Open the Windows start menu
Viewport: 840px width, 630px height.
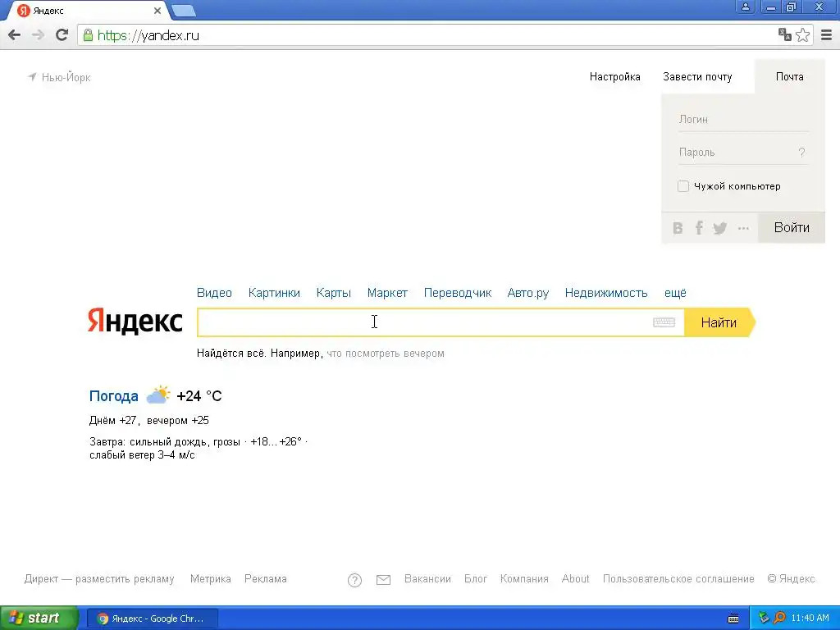coord(39,619)
